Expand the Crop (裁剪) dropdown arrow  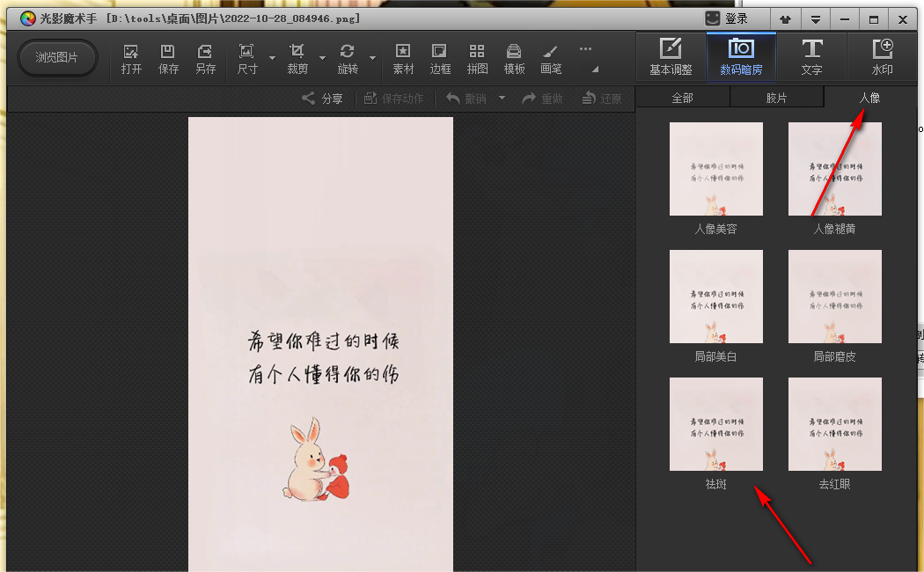[x=322, y=59]
